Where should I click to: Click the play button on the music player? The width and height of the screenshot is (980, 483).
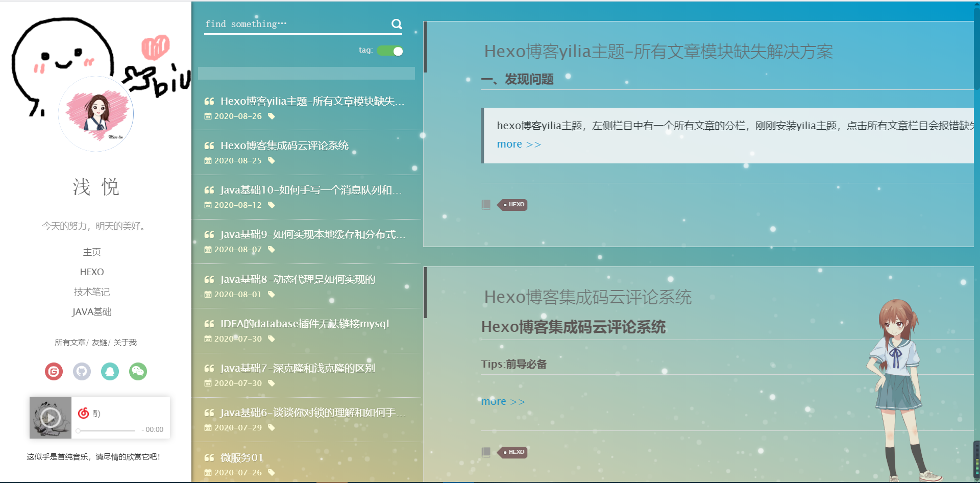[x=50, y=418]
